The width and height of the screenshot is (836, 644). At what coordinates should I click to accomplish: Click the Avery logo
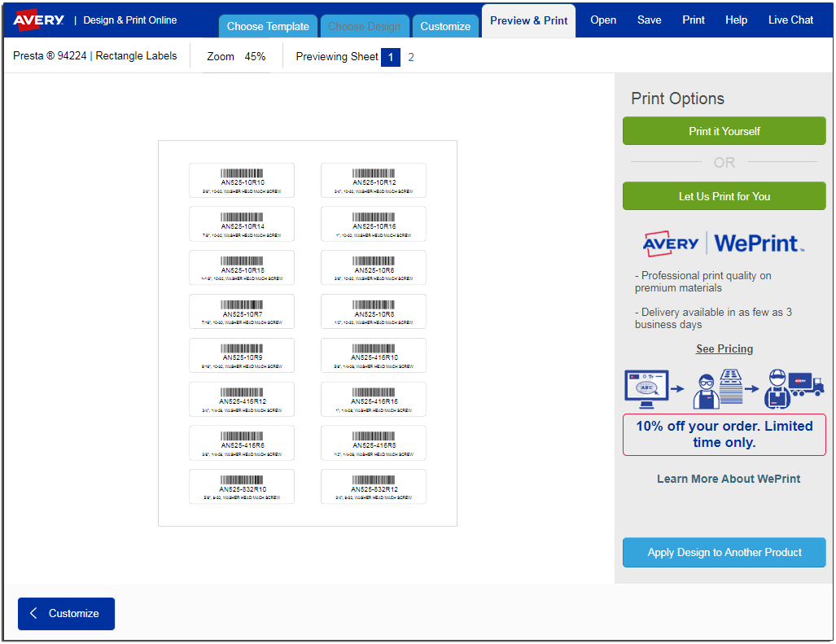[38, 20]
